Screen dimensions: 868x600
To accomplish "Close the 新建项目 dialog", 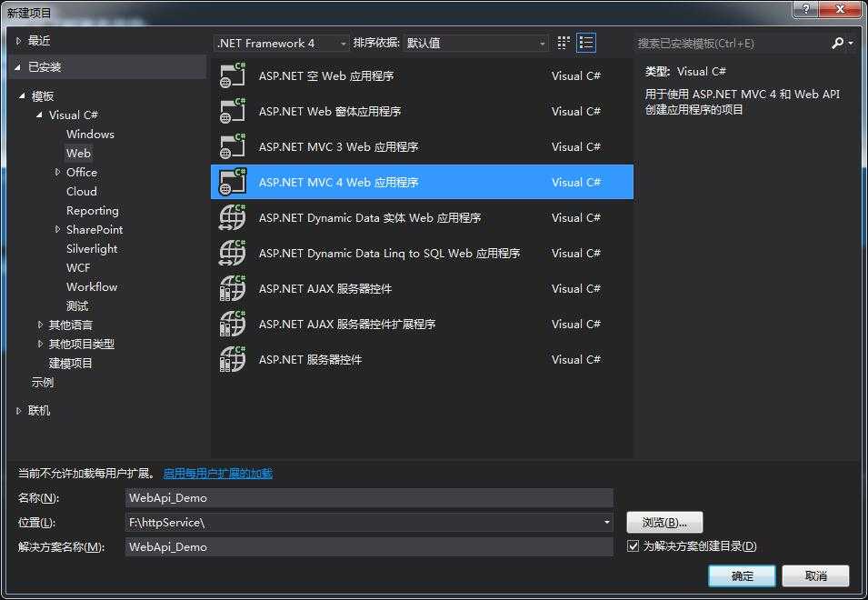I will point(840,9).
